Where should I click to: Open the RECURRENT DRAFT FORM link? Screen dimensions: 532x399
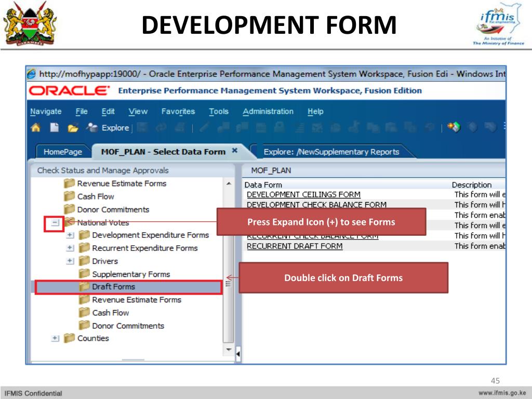tap(295, 246)
